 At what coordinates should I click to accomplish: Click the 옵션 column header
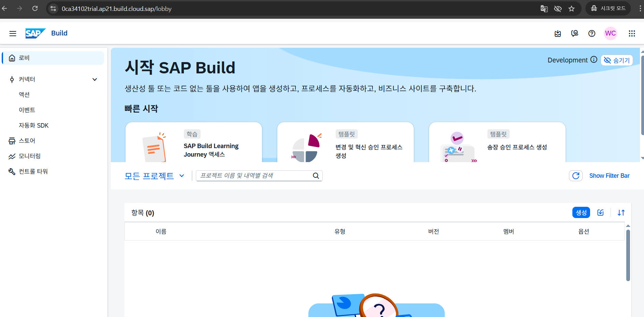pos(584,231)
